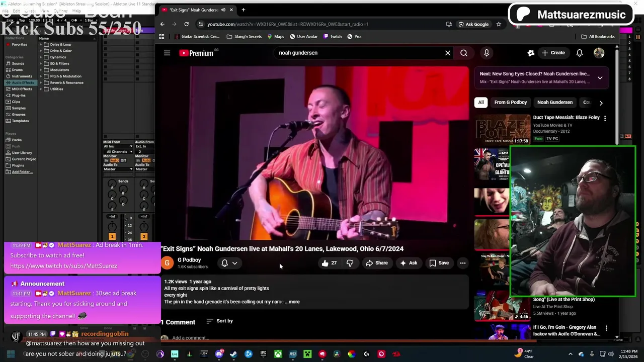Select the From G Podboy chip
644x362 pixels.
click(511, 103)
